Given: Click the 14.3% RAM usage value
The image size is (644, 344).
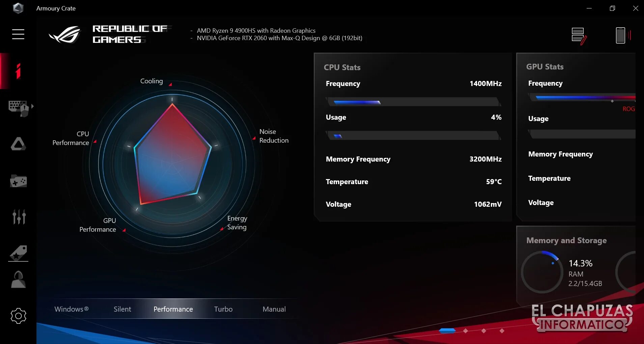Looking at the screenshot, I should click(x=581, y=263).
